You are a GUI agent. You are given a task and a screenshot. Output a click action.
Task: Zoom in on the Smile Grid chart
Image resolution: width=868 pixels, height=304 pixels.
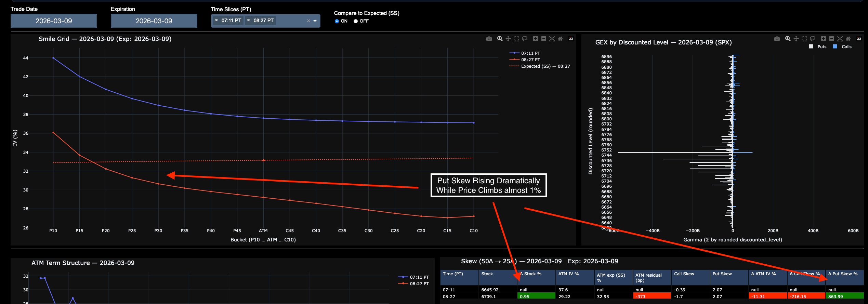tap(536, 39)
